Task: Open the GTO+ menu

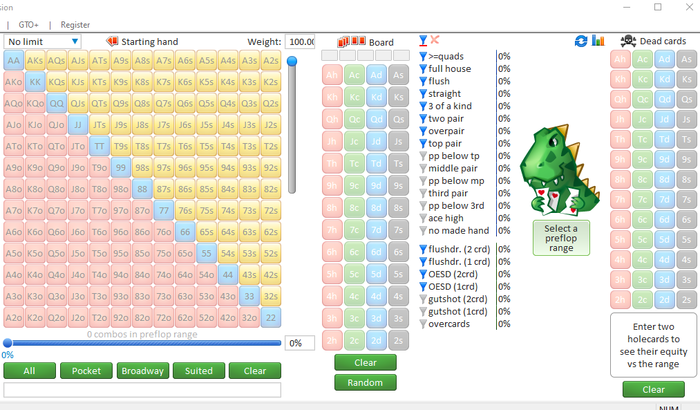Action: 29,25
